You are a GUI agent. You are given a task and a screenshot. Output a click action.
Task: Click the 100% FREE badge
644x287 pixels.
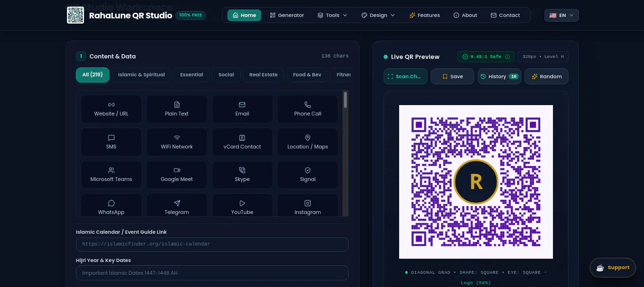191,15
